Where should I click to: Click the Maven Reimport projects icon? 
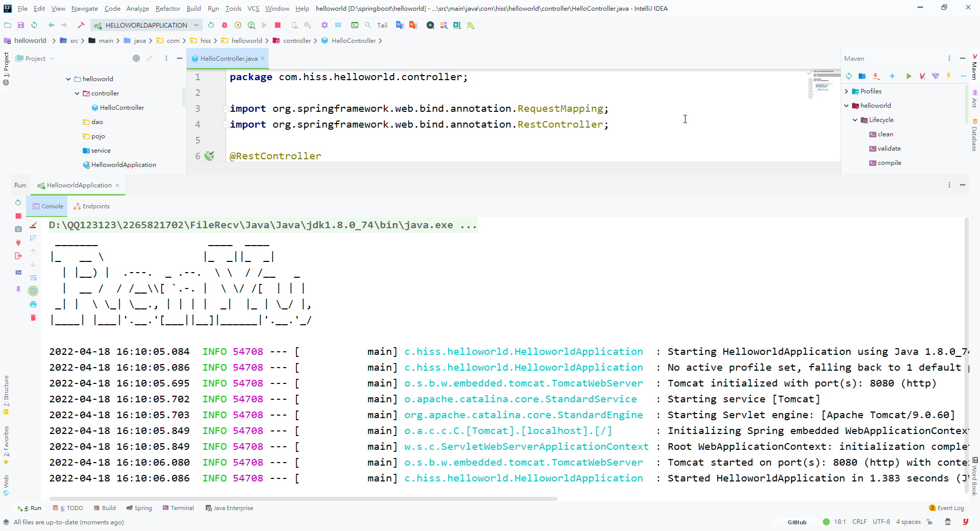click(x=849, y=76)
